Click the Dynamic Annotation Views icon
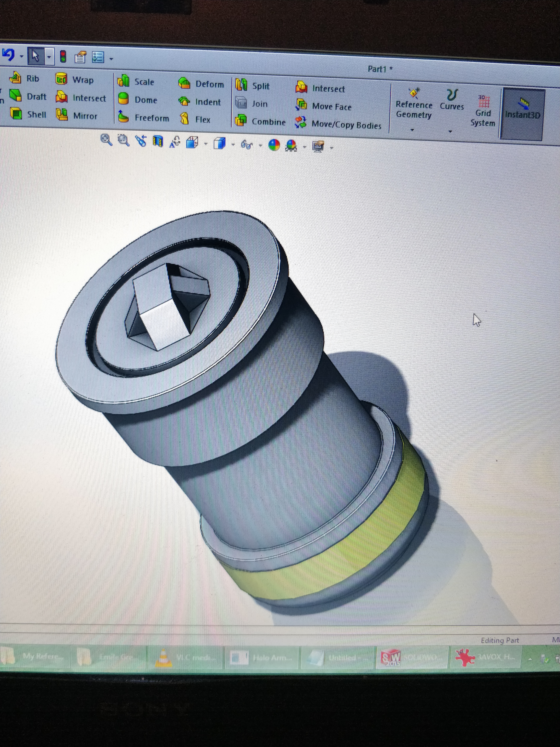 pos(175,142)
